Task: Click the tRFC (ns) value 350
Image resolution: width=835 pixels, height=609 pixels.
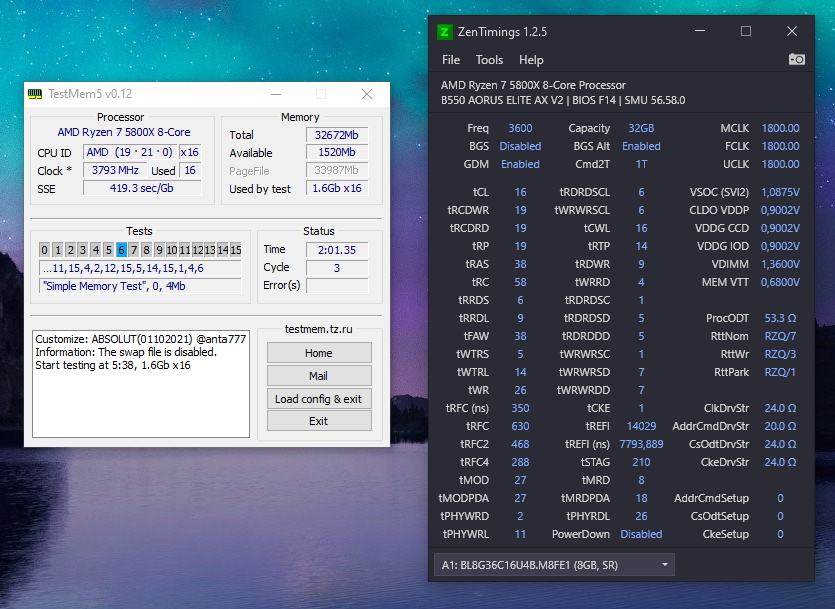Action: tap(520, 408)
